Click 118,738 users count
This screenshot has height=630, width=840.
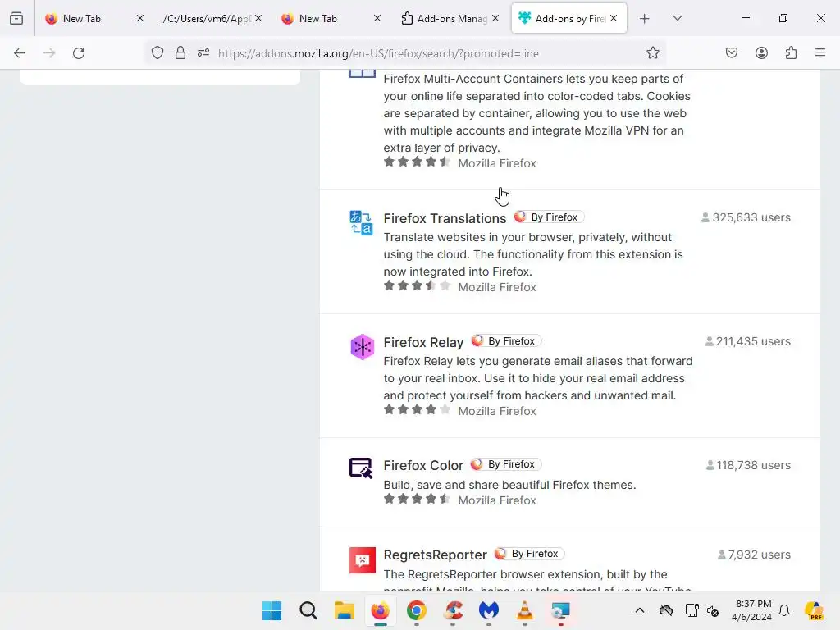(748, 465)
